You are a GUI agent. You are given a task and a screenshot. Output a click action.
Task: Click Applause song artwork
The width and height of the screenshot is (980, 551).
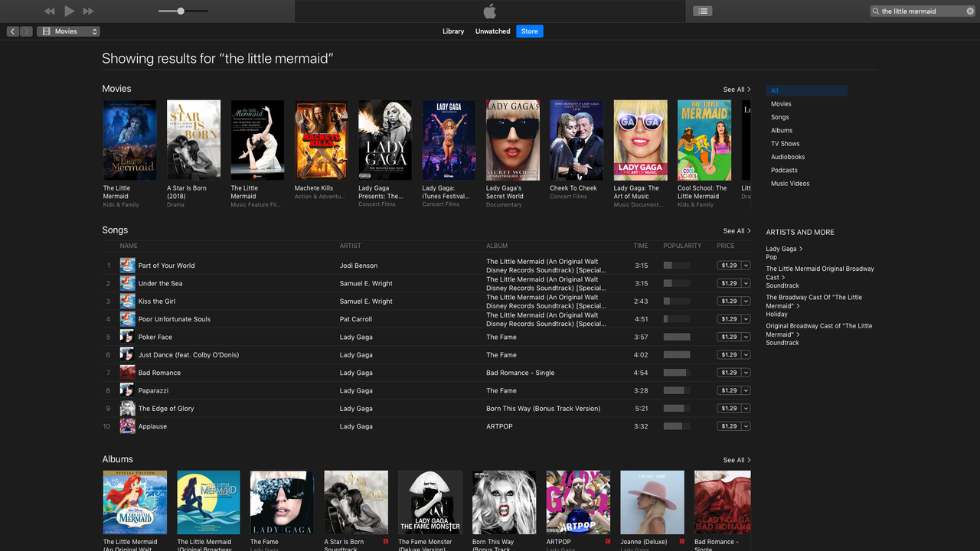tap(128, 426)
